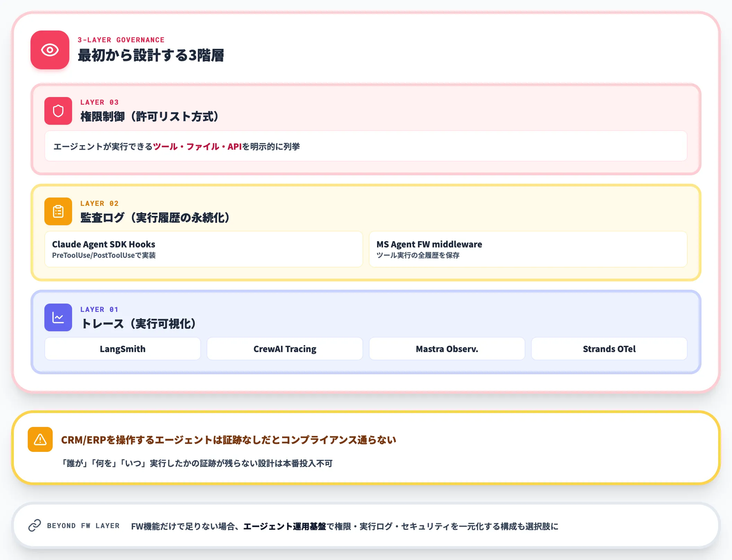Image resolution: width=732 pixels, height=560 pixels.
Task: Click the orange clipboard icon for Layer 02
Action: (x=58, y=211)
